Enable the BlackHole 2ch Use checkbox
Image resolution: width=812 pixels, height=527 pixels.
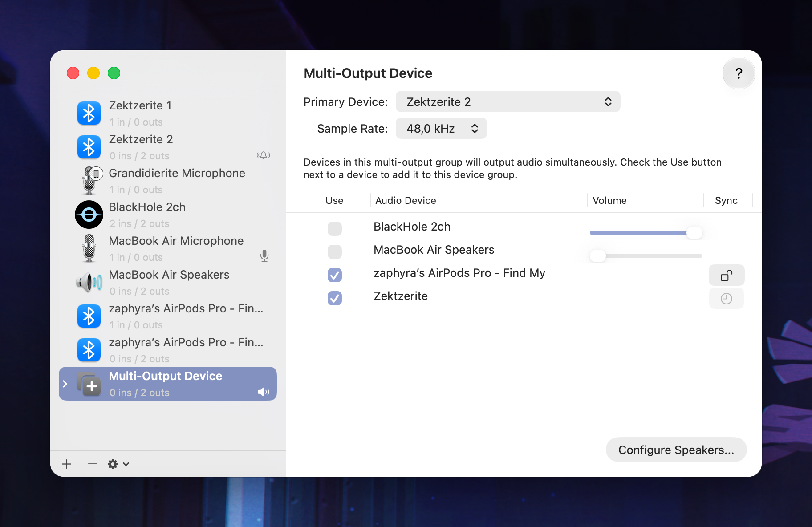pyautogui.click(x=335, y=229)
